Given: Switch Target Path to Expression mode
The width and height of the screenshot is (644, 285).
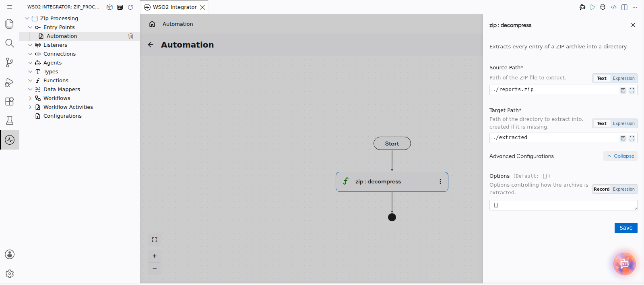Looking at the screenshot, I should (x=624, y=123).
